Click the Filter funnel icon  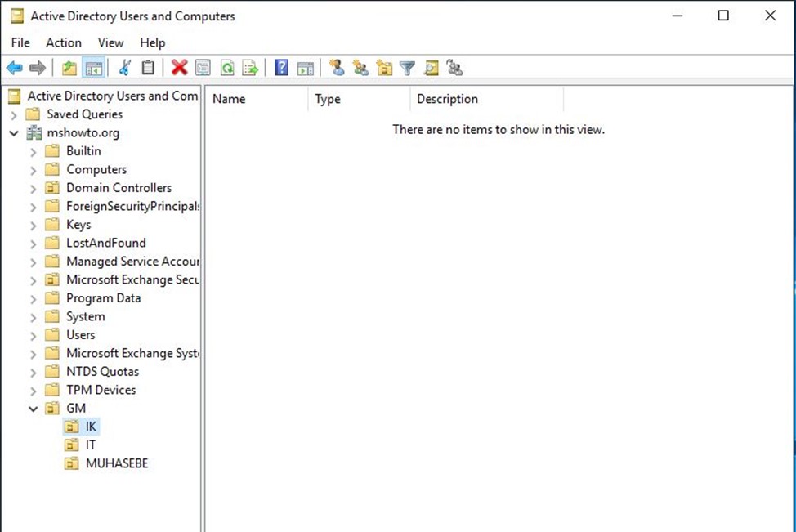(407, 68)
